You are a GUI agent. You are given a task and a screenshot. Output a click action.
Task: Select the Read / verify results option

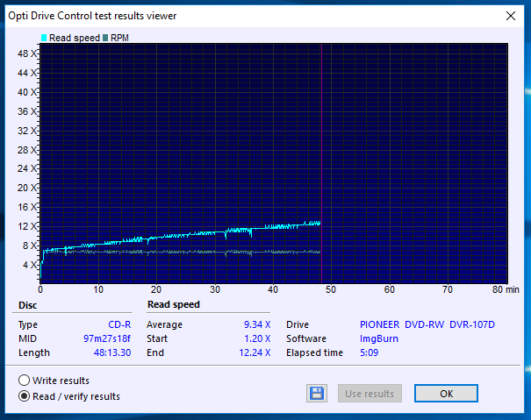[24, 396]
